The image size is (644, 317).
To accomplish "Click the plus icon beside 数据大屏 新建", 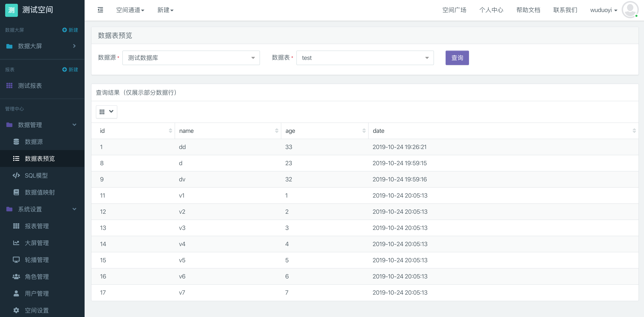I will (x=64, y=30).
